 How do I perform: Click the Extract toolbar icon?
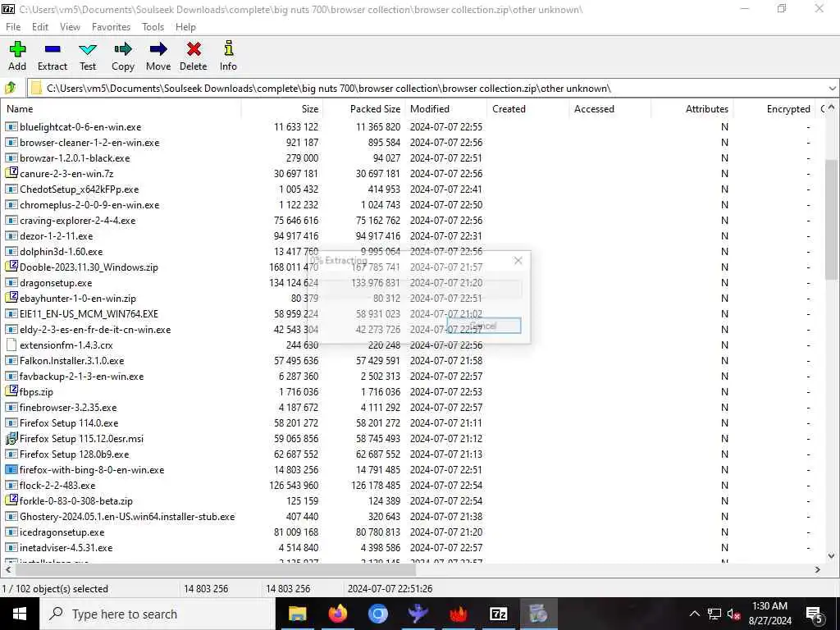tap(52, 49)
